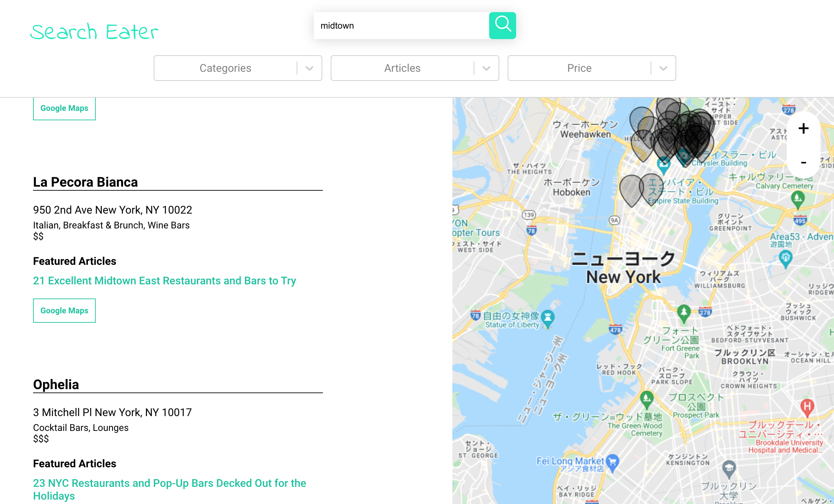Open 21 Excellent Midtown East Restaurants article
834x504 pixels.
pyautogui.click(x=165, y=281)
